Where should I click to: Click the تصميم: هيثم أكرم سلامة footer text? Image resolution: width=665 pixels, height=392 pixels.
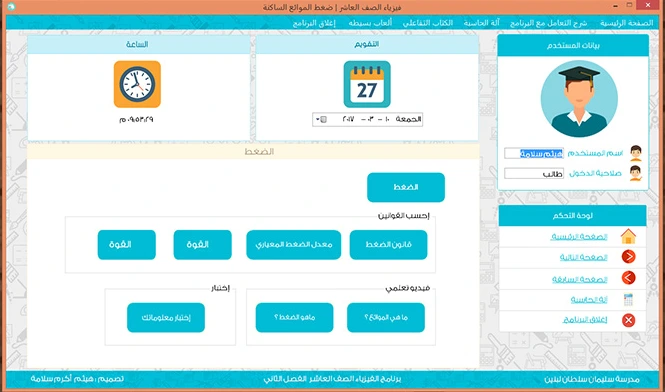(77, 379)
